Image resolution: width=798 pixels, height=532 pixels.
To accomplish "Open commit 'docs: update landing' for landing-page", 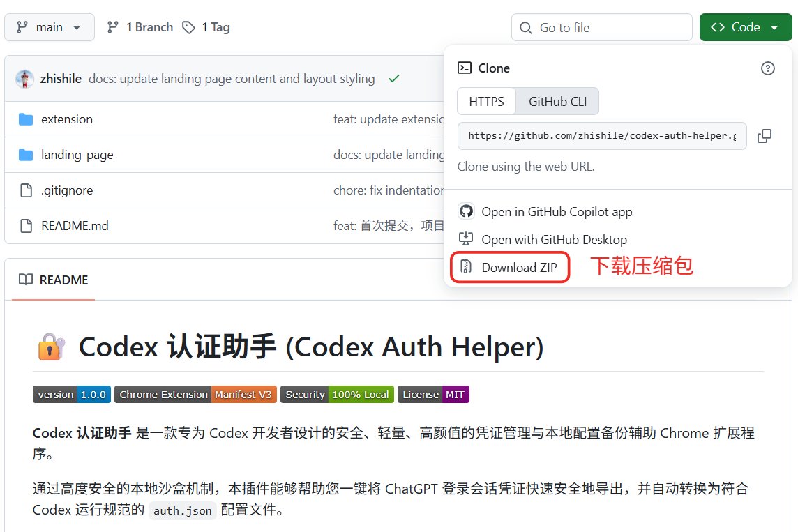I will pos(389,155).
